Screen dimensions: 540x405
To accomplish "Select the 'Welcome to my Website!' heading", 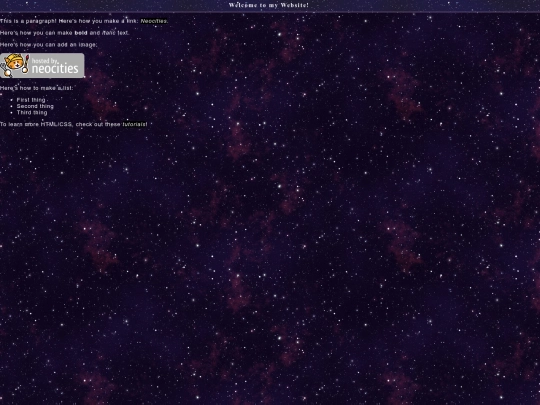I will [x=269, y=5].
